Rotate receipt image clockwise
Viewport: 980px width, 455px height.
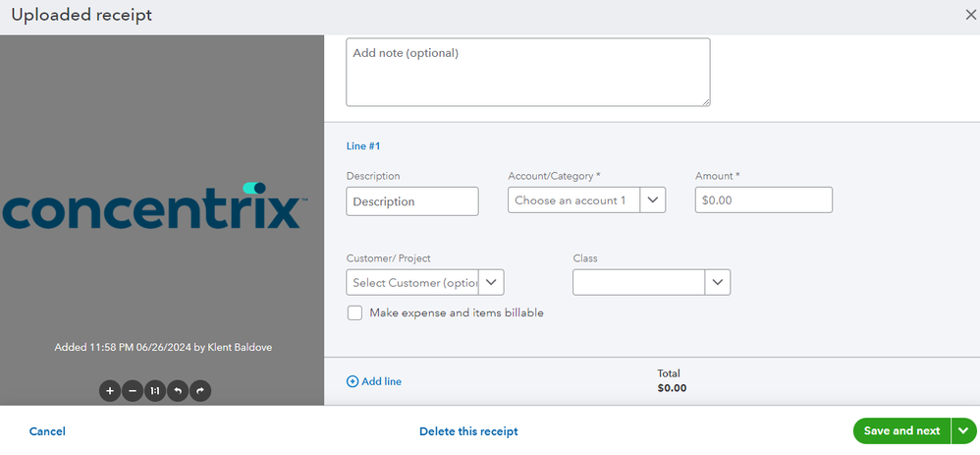200,391
